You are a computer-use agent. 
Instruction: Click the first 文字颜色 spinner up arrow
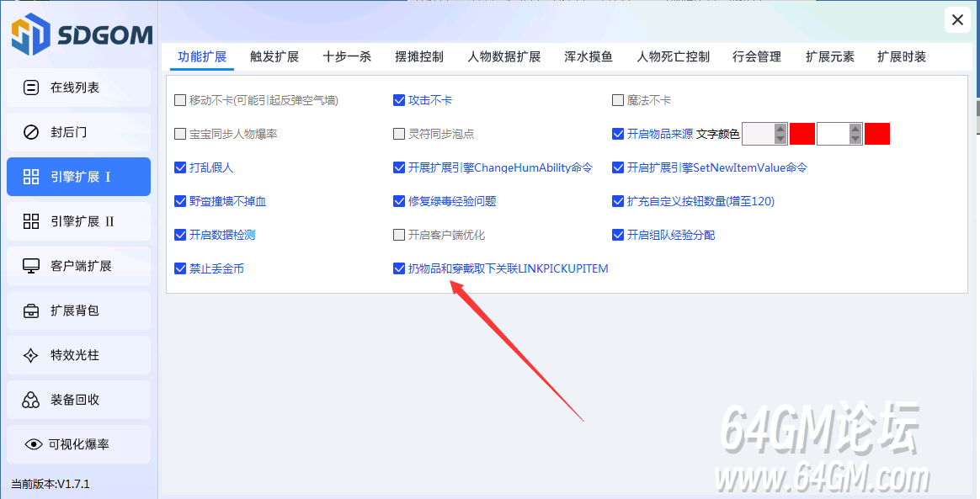(x=780, y=129)
